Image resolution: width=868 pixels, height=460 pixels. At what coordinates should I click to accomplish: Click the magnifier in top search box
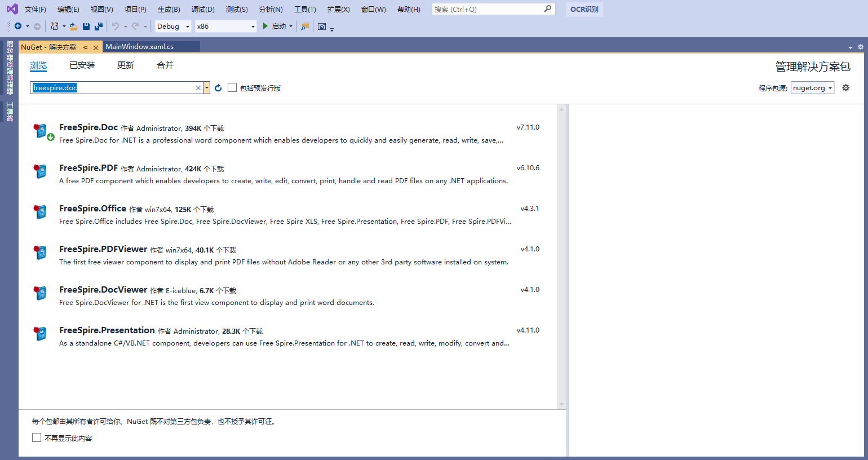click(547, 9)
